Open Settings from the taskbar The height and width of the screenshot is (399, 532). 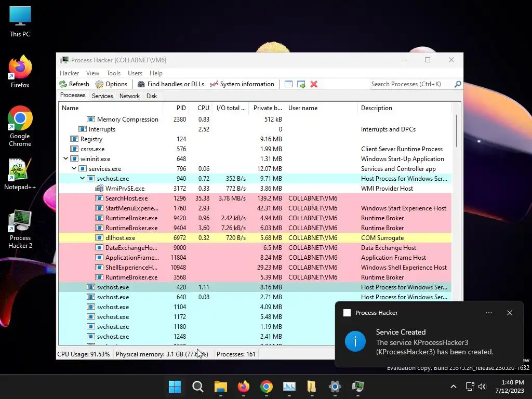(335, 387)
